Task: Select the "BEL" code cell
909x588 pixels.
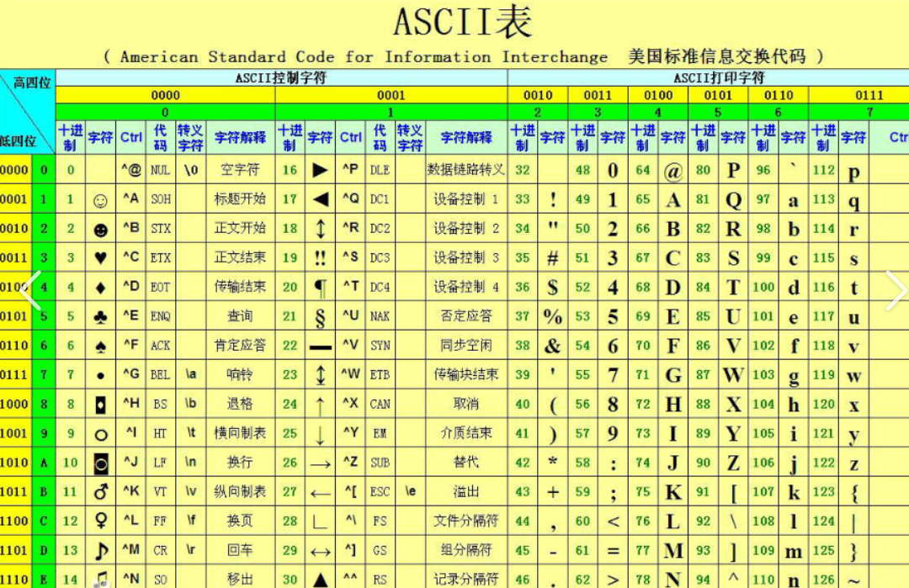Action: tap(160, 374)
